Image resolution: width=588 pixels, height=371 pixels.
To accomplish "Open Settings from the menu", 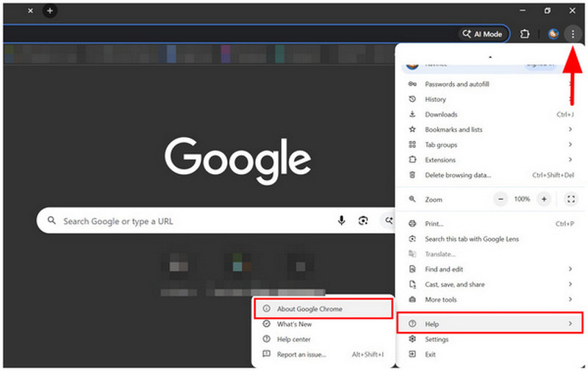I will 490,339.
